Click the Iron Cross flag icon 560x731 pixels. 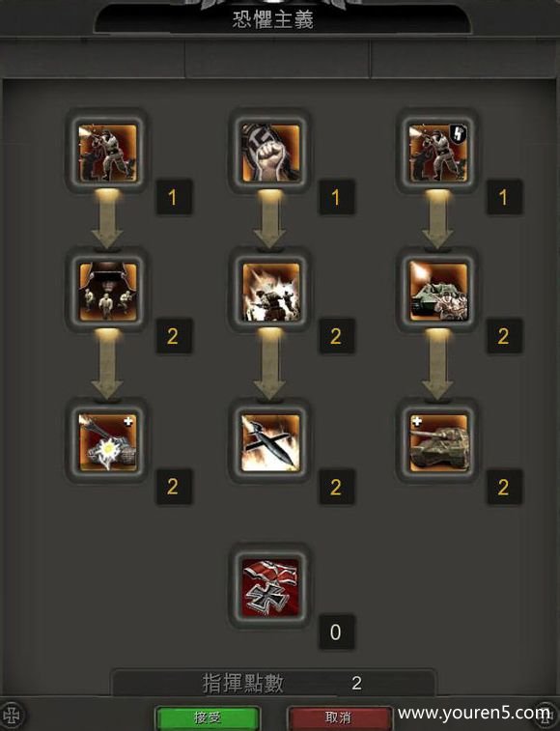(x=270, y=587)
